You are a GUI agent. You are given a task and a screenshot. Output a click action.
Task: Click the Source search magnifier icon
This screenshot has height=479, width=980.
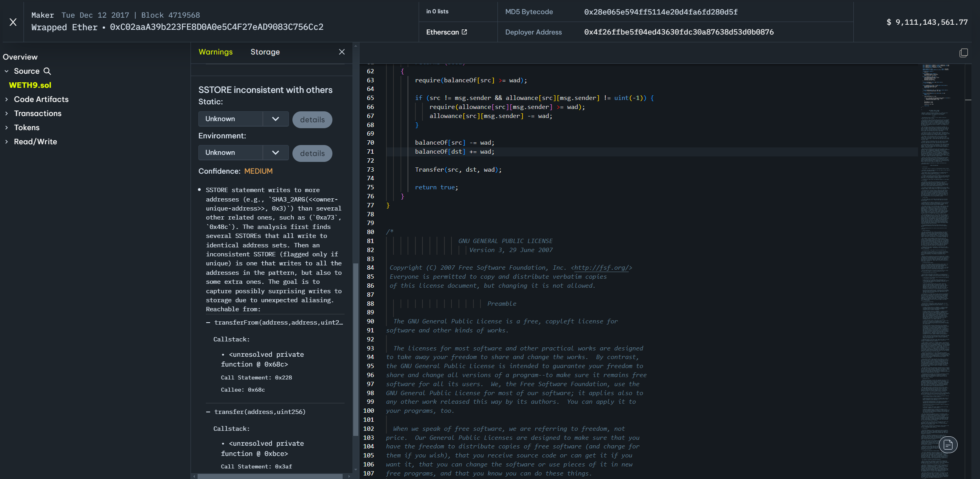(47, 71)
